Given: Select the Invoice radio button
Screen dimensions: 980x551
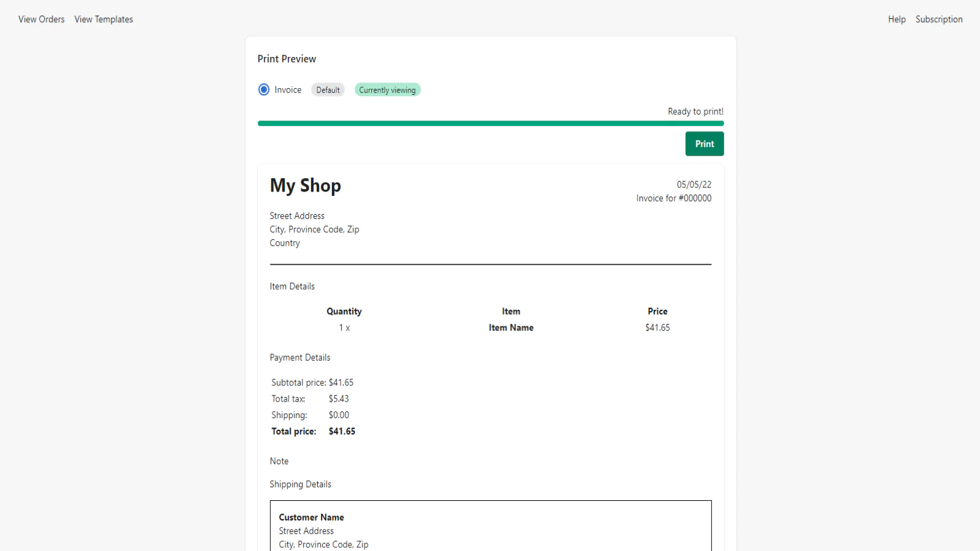Looking at the screenshot, I should click(264, 90).
